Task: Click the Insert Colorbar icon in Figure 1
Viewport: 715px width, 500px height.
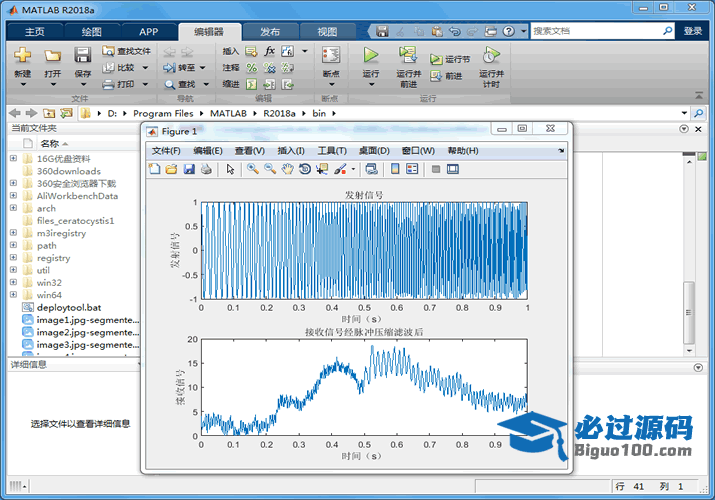Action: 395,169
